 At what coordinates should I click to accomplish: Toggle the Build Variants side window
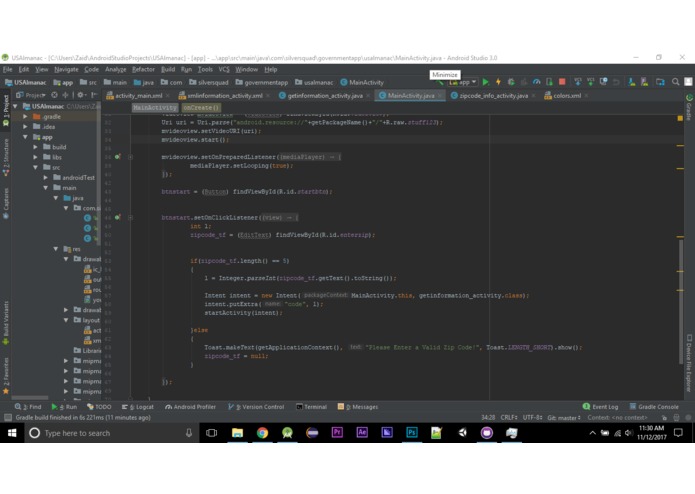pyautogui.click(x=6, y=323)
